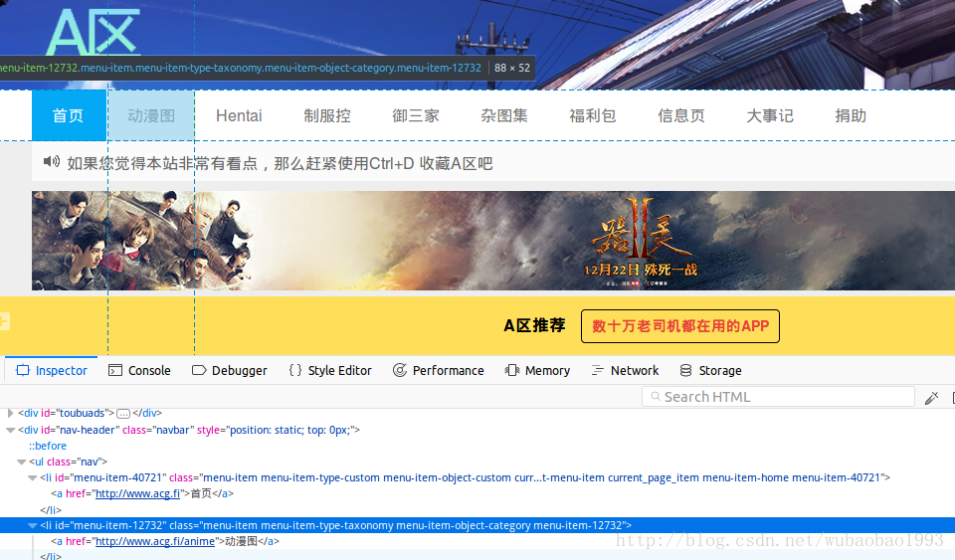Click the Network tab icon
Image resolution: width=955 pixels, height=560 pixels.
pos(598,370)
